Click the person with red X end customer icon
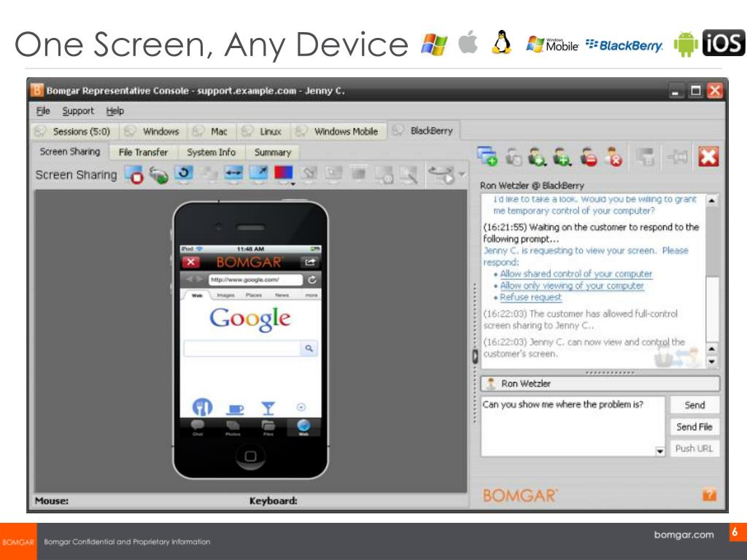 tap(614, 156)
